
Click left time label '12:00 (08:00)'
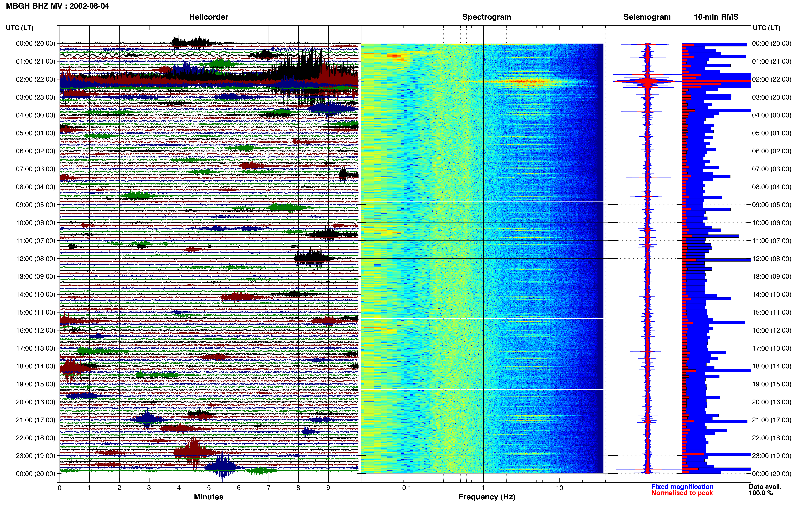[36, 259]
